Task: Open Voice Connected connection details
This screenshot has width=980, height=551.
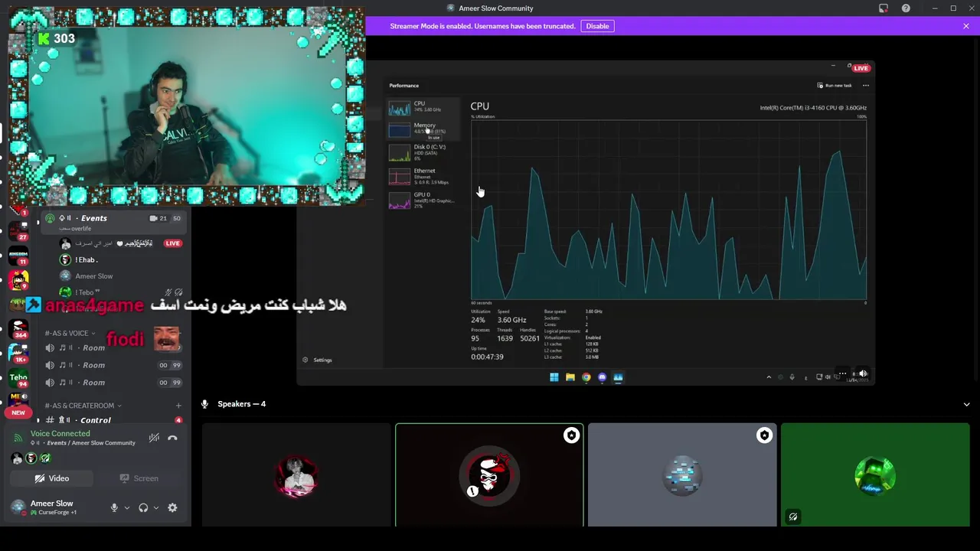Action: [60, 434]
